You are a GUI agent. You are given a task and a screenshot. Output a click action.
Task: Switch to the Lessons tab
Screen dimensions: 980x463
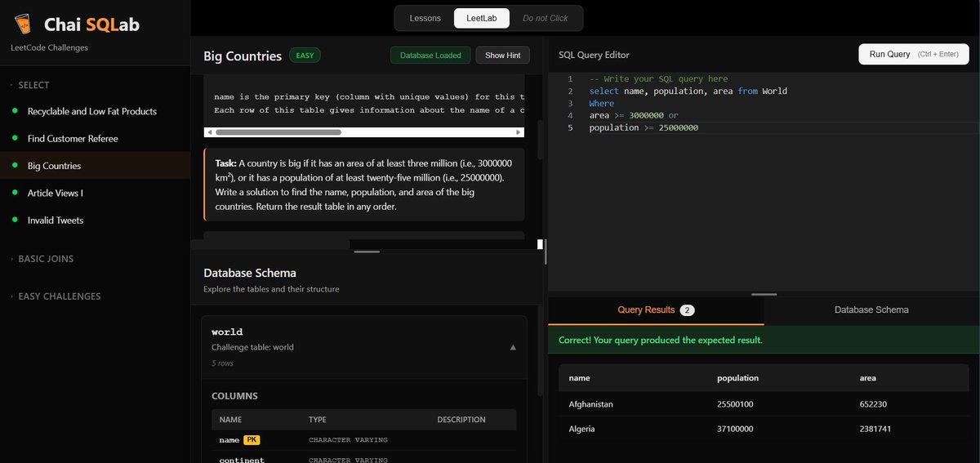click(425, 18)
